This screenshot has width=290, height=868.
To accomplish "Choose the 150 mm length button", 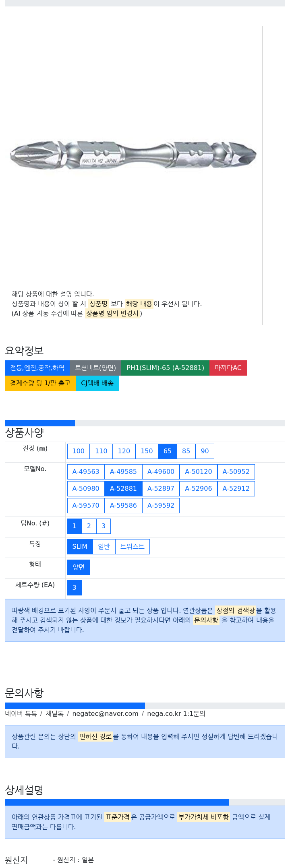I will [147, 451].
